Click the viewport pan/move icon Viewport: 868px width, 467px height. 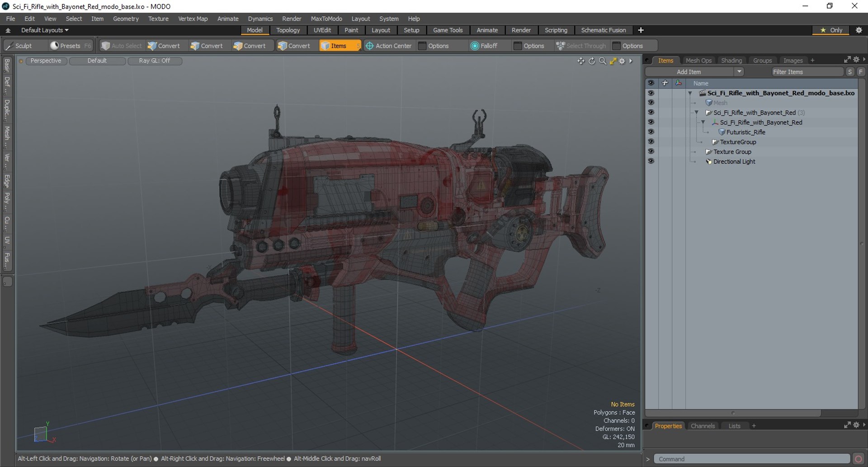(581, 61)
